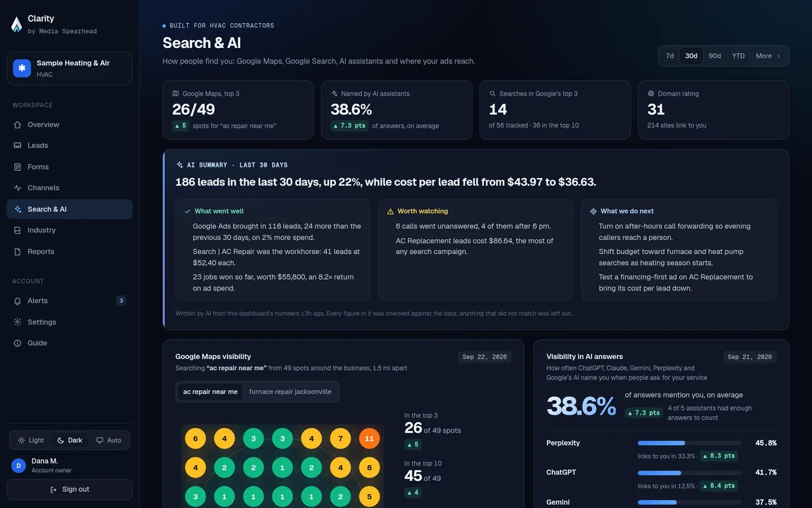The height and width of the screenshot is (508, 812).
Task: Click the Guide info icon
Action: pyautogui.click(x=18, y=343)
